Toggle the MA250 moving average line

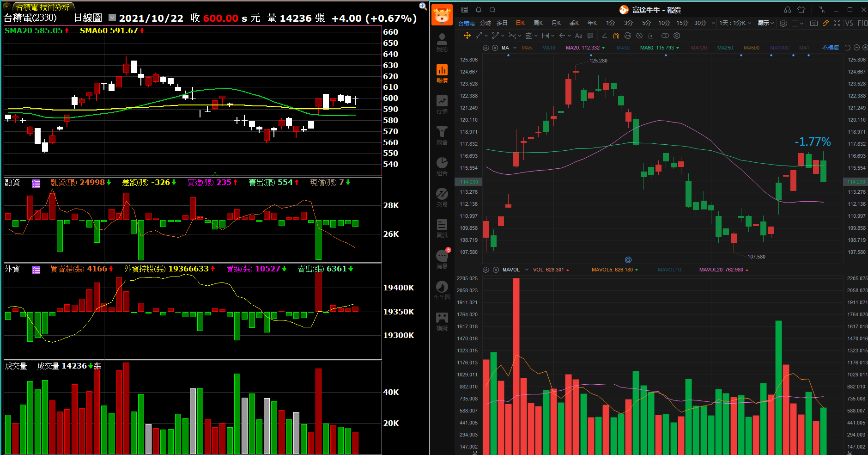725,48
